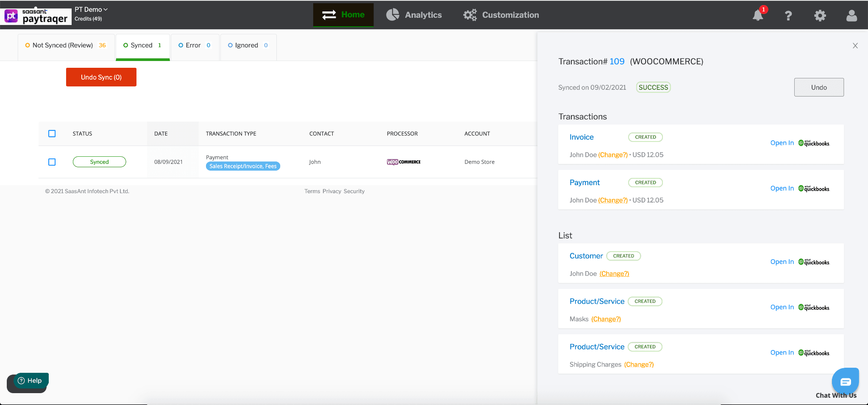
Task: Open transaction number 109 link
Action: pyautogui.click(x=617, y=61)
